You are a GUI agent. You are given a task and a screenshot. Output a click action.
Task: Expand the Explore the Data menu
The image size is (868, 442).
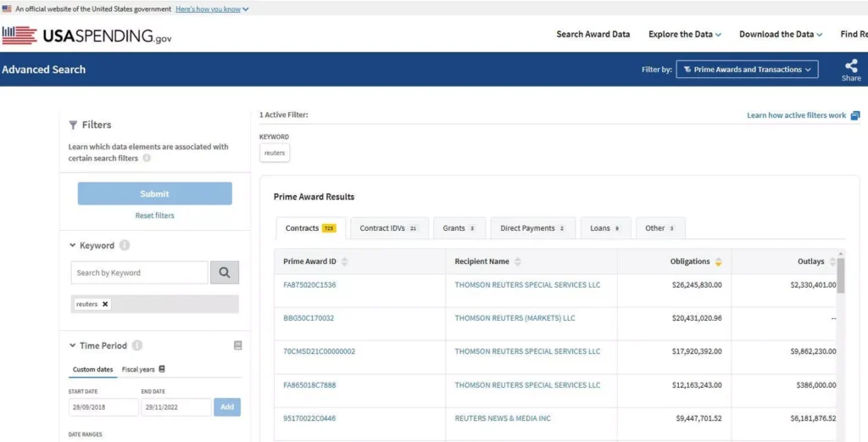685,35
